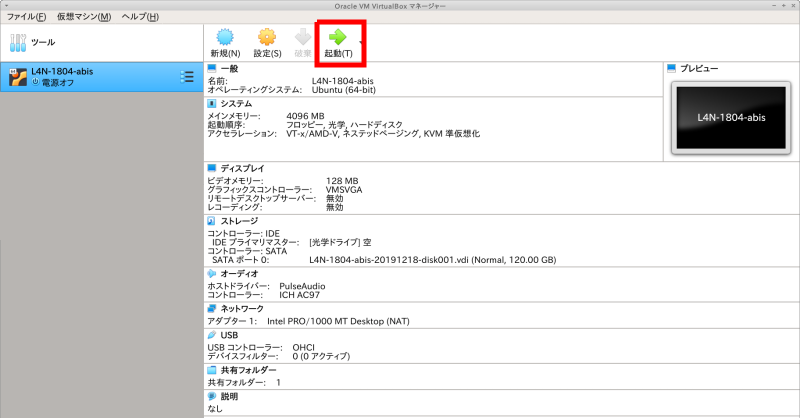The image size is (800, 418).
Task: Open the L4N-1804-abis list menu icon
Action: coord(187,77)
